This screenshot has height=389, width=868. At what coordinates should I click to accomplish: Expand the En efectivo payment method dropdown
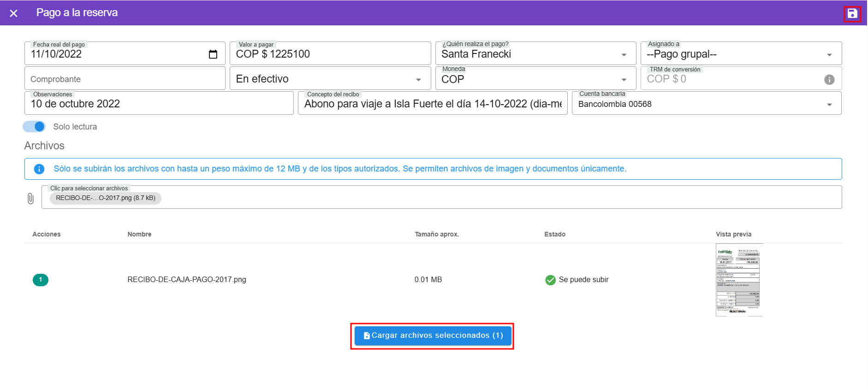click(x=418, y=80)
